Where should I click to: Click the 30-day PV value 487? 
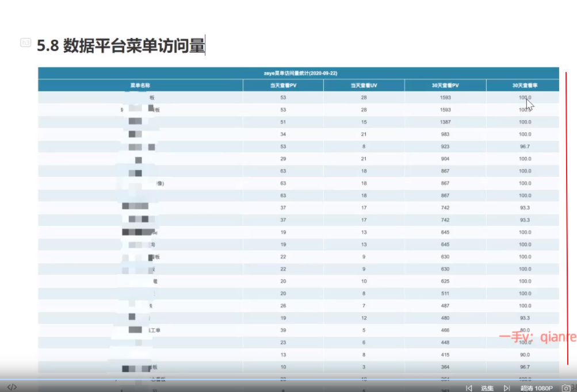[x=445, y=306]
